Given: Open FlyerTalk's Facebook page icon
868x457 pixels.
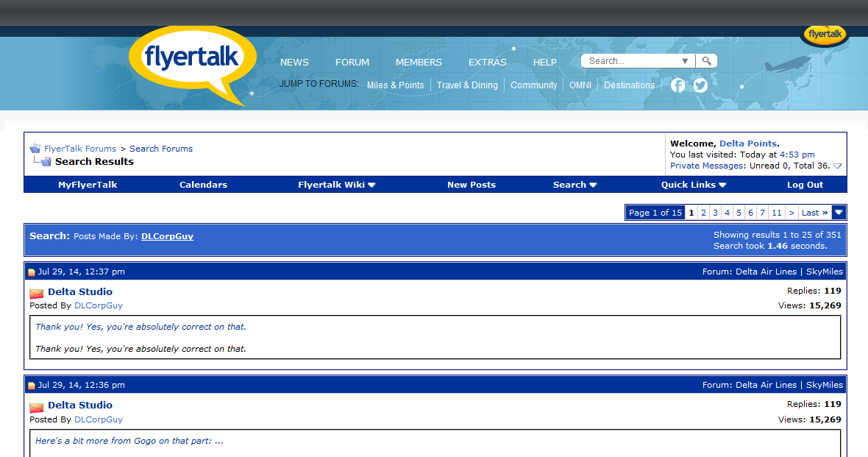Looking at the screenshot, I should click(x=677, y=85).
